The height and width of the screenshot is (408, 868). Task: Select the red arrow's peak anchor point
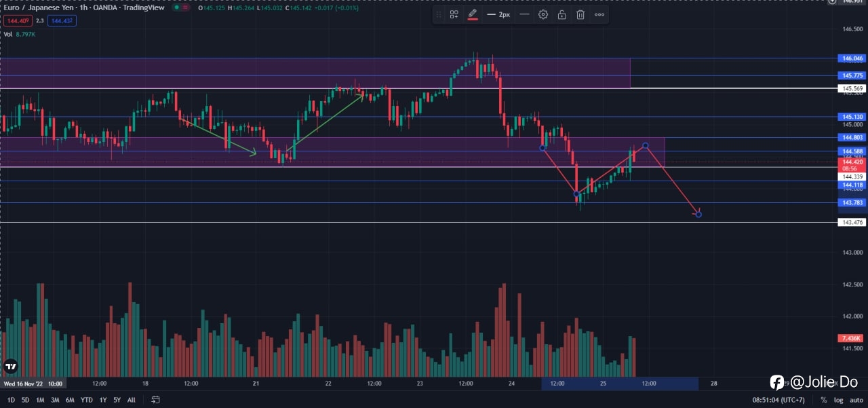646,145
